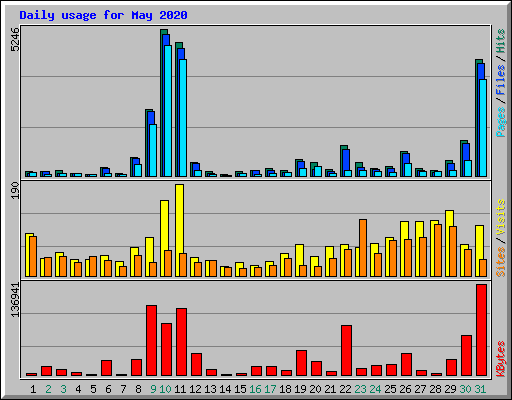
Task: Click day 27 on the x-axis
Action: (420, 389)
